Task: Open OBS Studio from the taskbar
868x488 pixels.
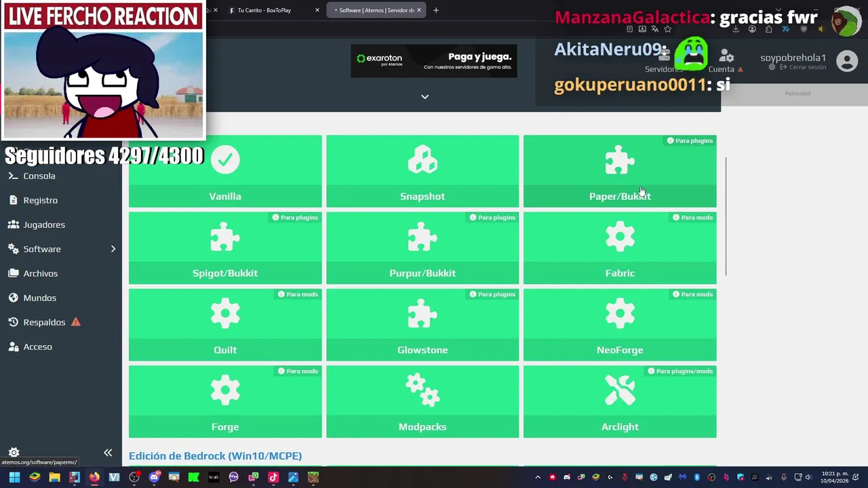Action: 134,477
